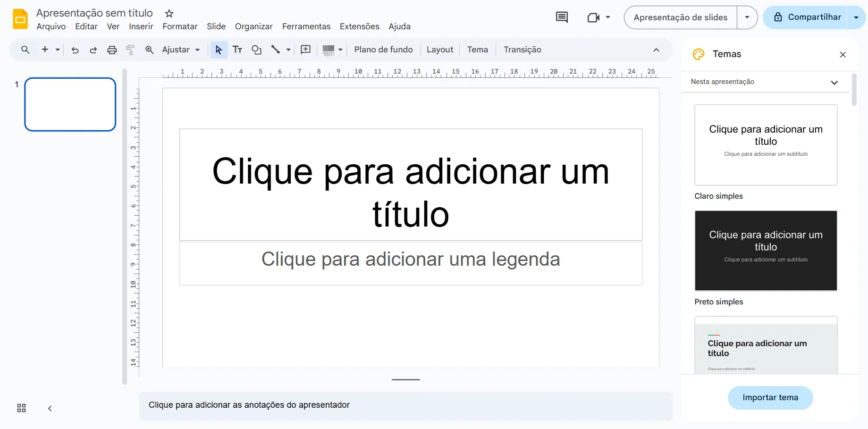
Task: Select the Preto simples theme
Action: coord(766,250)
